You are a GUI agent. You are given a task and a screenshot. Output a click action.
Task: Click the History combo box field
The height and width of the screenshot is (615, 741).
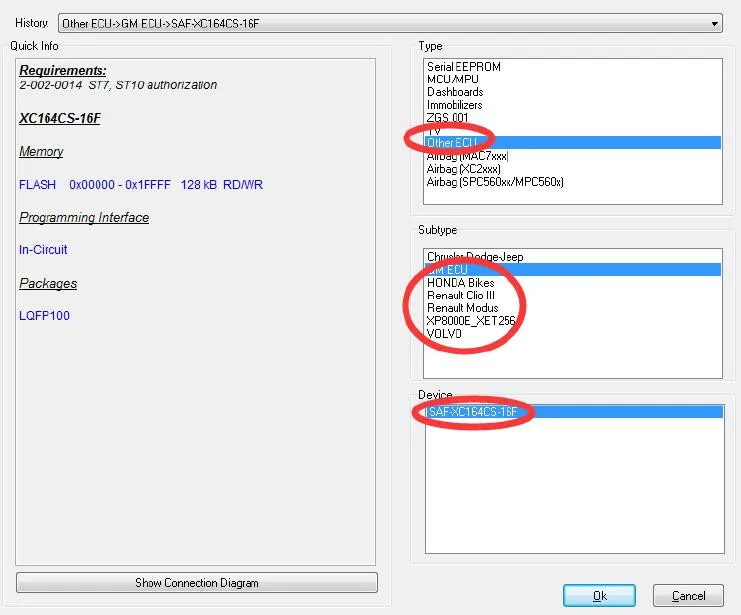[390, 23]
